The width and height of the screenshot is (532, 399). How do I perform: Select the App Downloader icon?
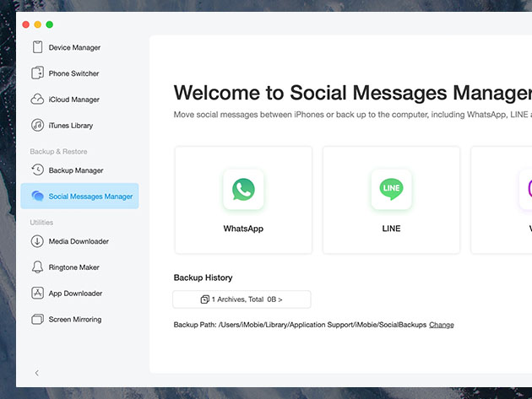coord(38,293)
